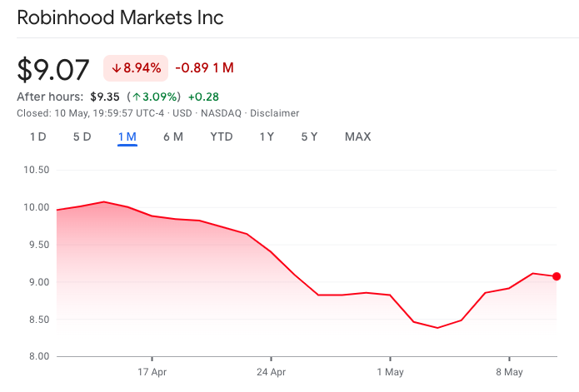This screenshot has width=579, height=392.
Task: Select the 1 D time range tab
Action: [37, 136]
